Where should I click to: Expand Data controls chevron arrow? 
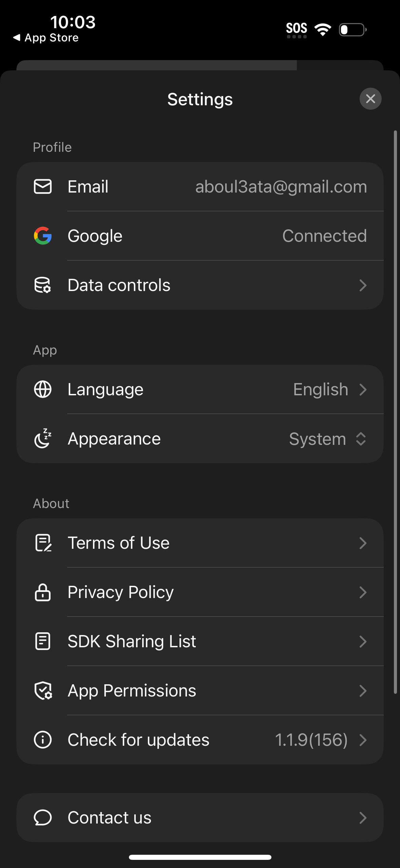pyautogui.click(x=363, y=285)
